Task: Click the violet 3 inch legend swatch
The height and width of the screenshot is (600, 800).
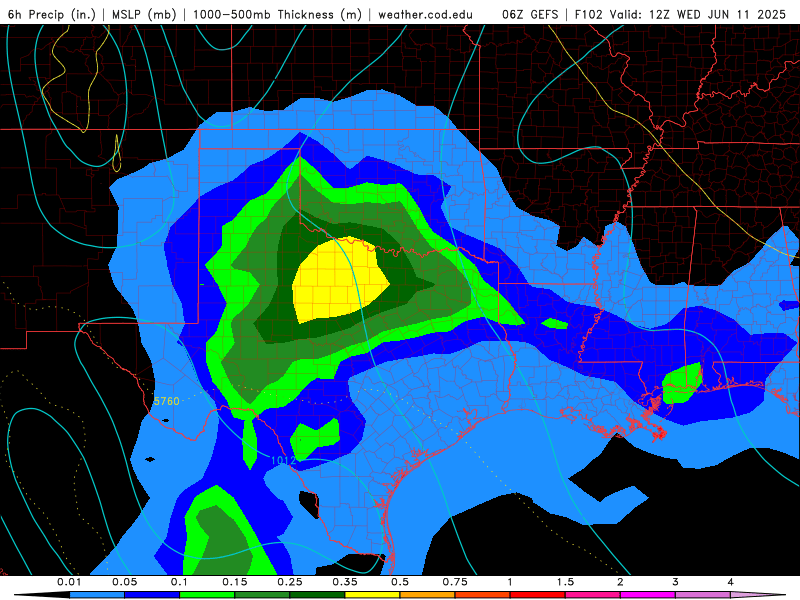Action: 703,595
